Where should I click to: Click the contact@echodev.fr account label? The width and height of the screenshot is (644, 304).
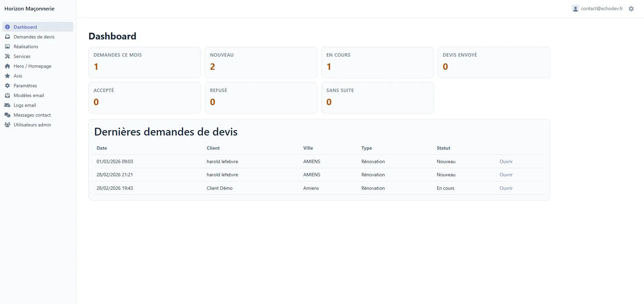(602, 9)
